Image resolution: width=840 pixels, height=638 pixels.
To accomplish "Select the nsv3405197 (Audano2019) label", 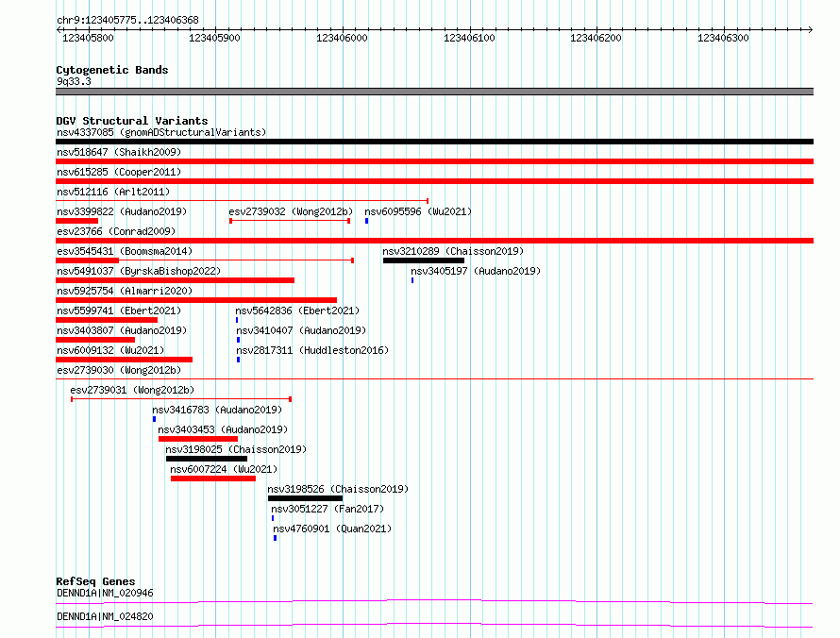I will [x=476, y=271].
